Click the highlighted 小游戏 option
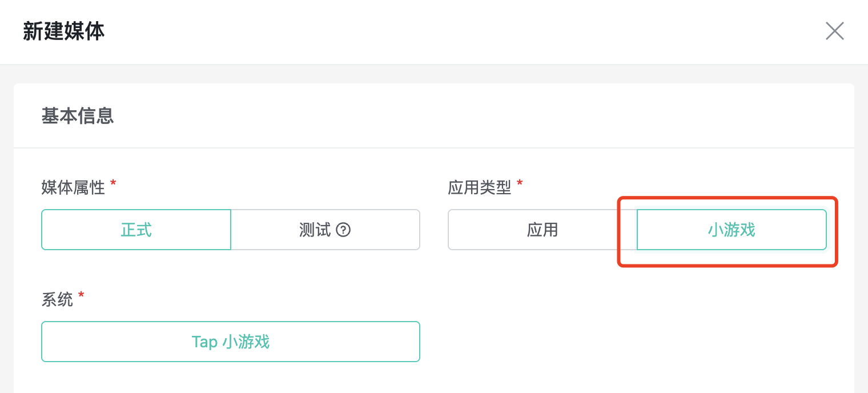868x393 pixels. pyautogui.click(x=732, y=230)
